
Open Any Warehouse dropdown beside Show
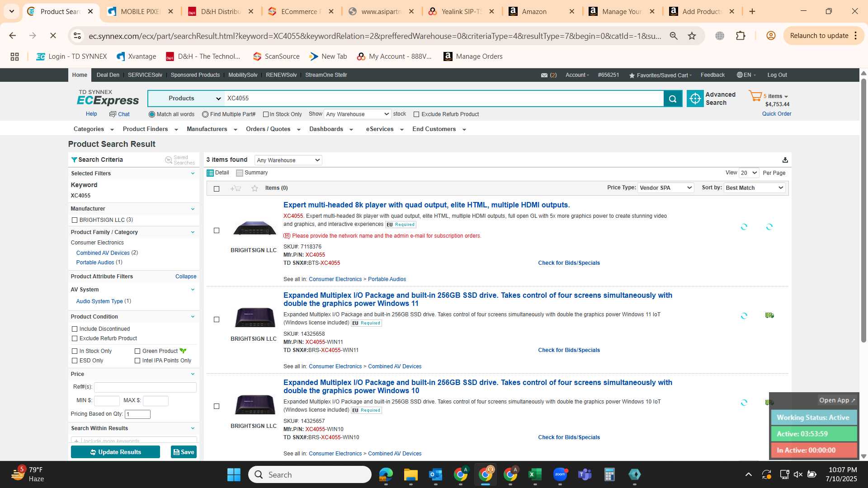coord(357,114)
